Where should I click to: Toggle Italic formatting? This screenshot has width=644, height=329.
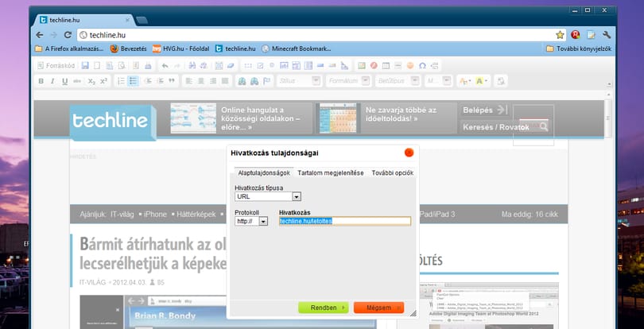tap(52, 81)
